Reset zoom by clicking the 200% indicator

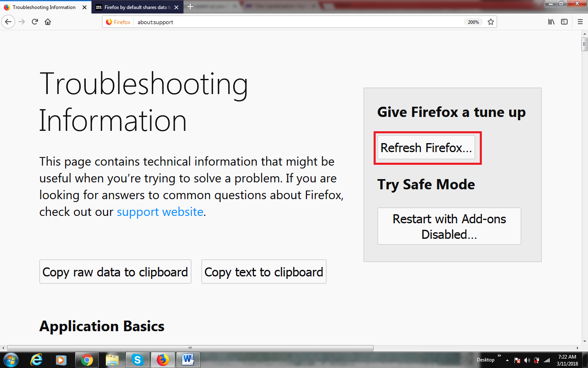pyautogui.click(x=473, y=22)
